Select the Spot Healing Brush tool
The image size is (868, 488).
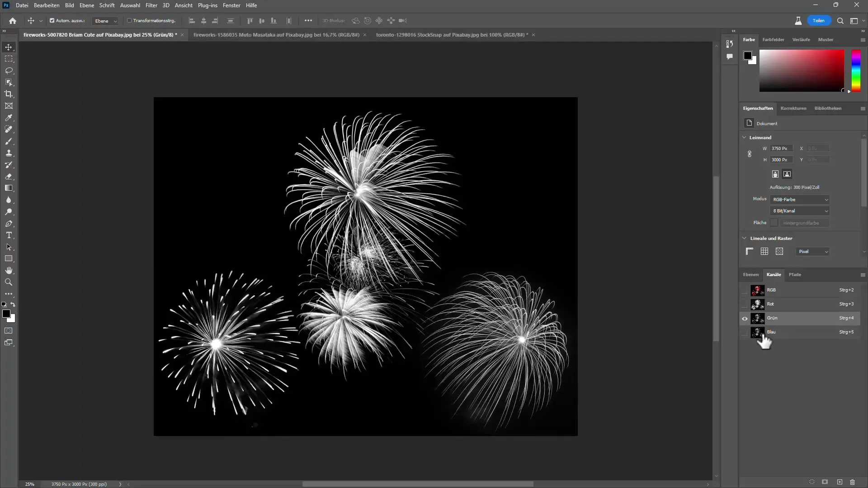(x=9, y=129)
